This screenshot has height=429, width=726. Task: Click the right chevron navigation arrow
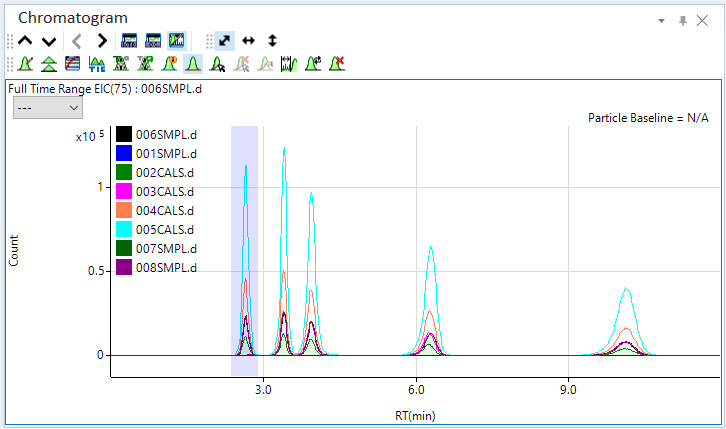(102, 41)
